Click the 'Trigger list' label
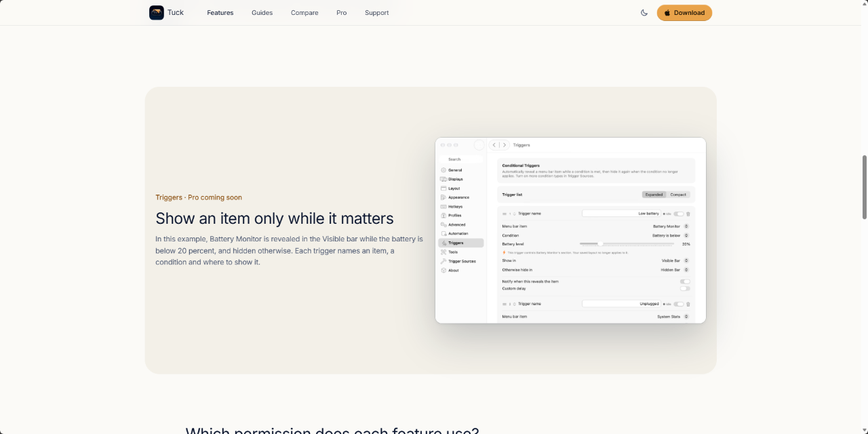The width and height of the screenshot is (868, 434). 512,195
